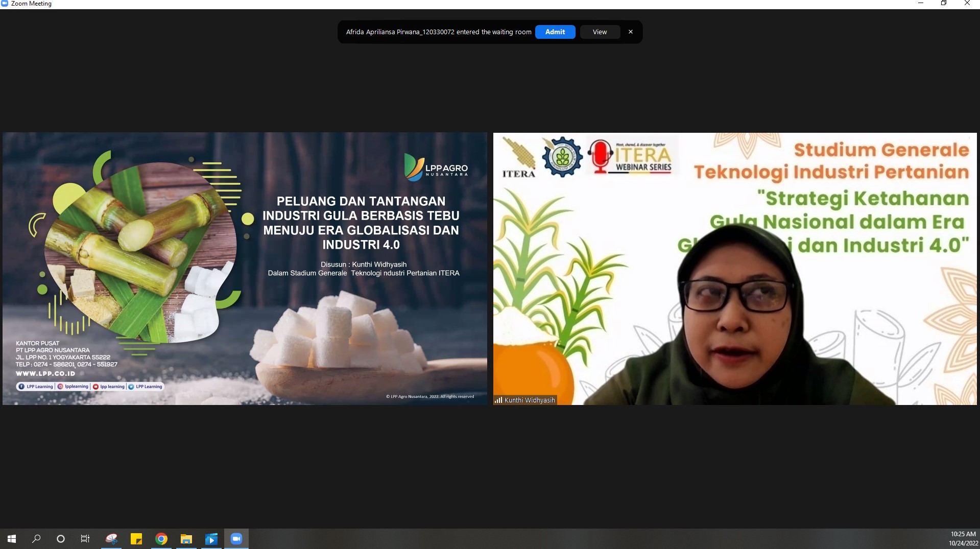The width and height of the screenshot is (980, 549).
Task: Open Movies & TV from the taskbar
Action: tap(211, 539)
